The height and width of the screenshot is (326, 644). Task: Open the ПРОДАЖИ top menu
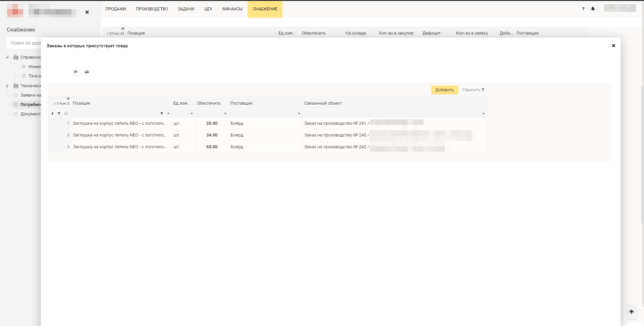coord(116,9)
